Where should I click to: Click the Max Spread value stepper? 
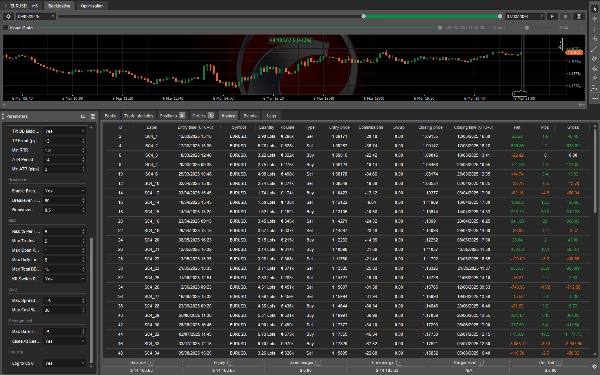click(83, 301)
